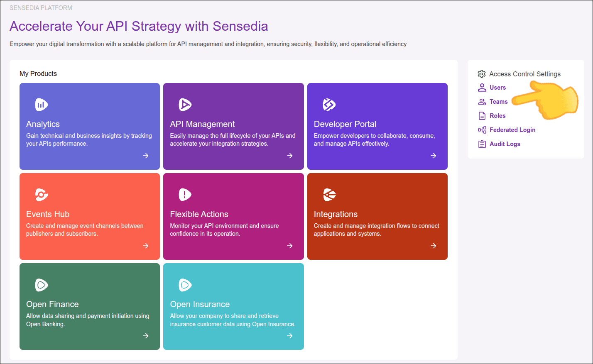Open the Users link
Viewport: 593px width, 364px height.
point(497,88)
